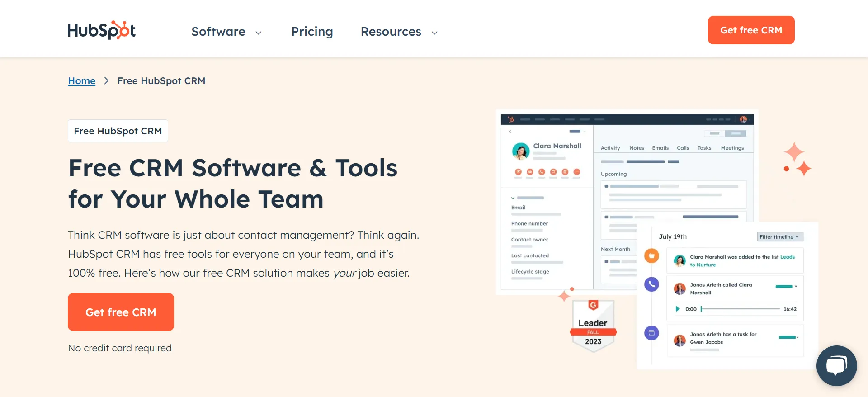Expand the chevron next to Software

point(259,33)
